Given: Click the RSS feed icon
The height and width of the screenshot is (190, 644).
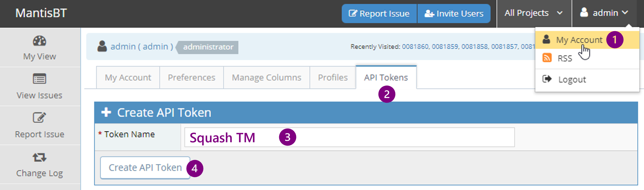Looking at the screenshot, I should point(547,58).
